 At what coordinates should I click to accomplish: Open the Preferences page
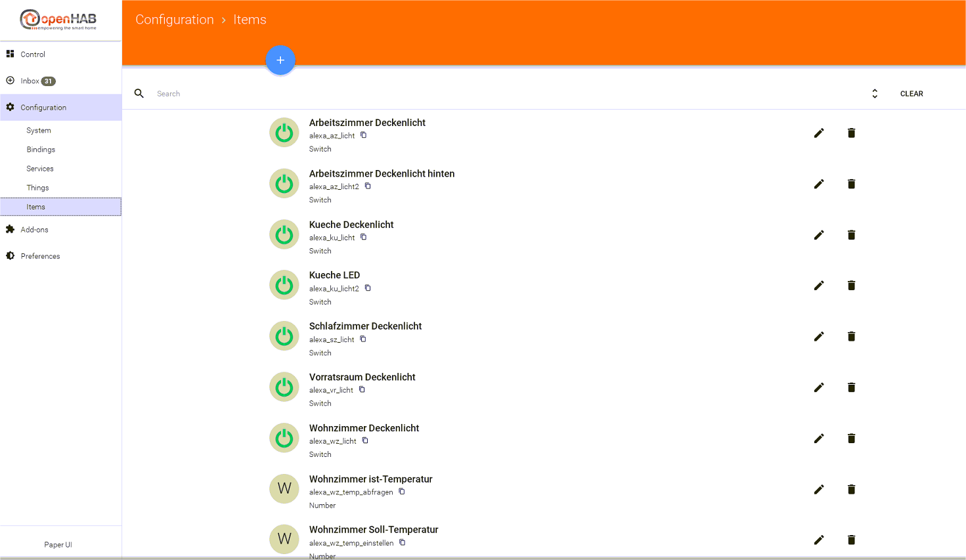coord(40,256)
